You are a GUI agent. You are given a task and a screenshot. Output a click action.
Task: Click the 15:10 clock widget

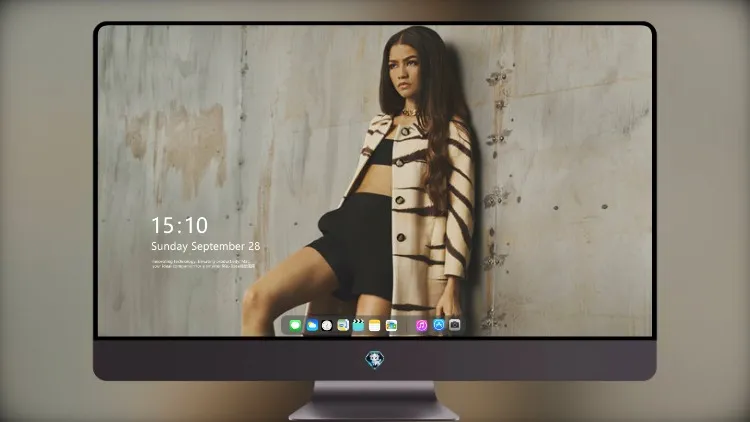click(179, 225)
